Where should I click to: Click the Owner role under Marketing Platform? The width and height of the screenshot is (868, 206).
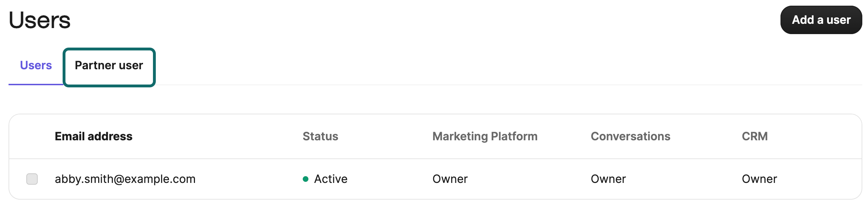click(x=450, y=179)
